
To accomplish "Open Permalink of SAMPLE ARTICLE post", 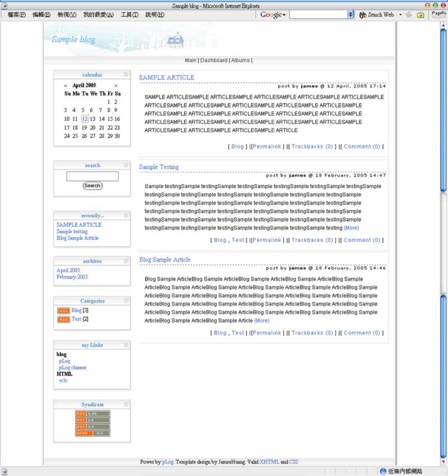I will [267, 147].
